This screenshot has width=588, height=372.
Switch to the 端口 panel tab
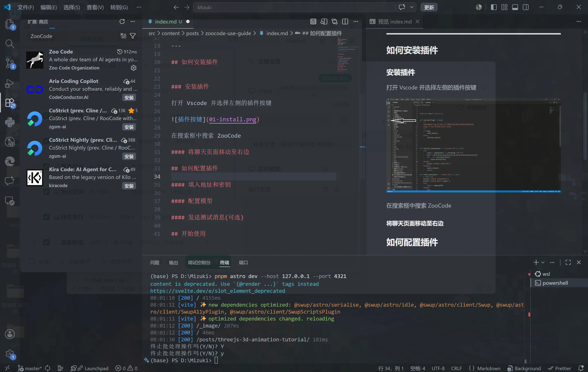click(243, 262)
